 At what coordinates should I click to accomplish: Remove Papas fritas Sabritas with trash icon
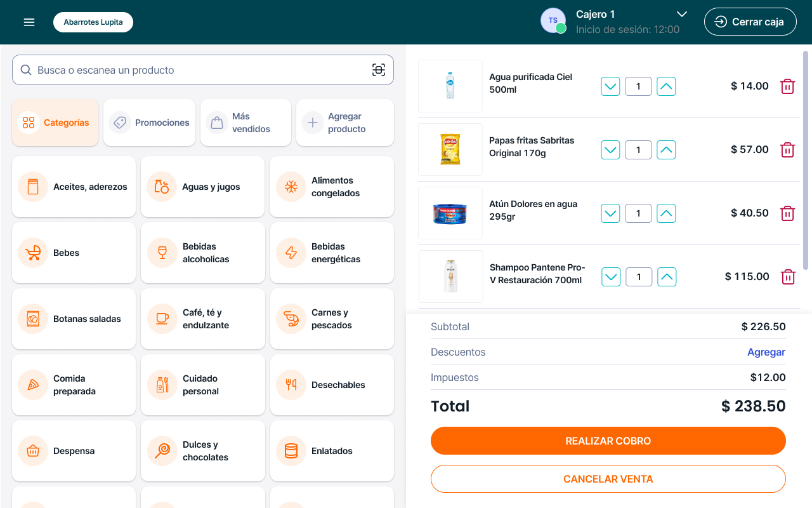[x=787, y=150]
